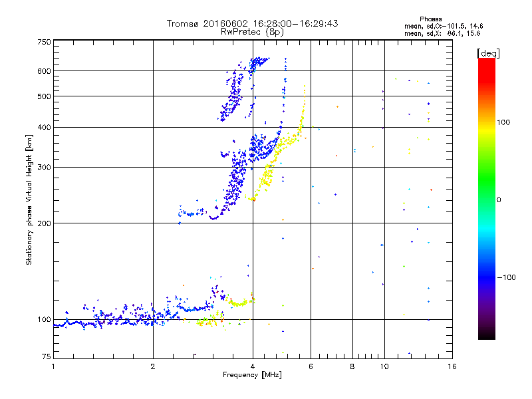Click the x-axis tick label '2'

[153, 366]
